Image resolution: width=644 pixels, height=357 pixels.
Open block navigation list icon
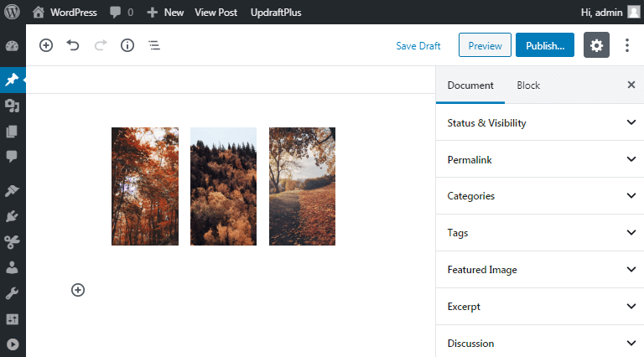154,45
